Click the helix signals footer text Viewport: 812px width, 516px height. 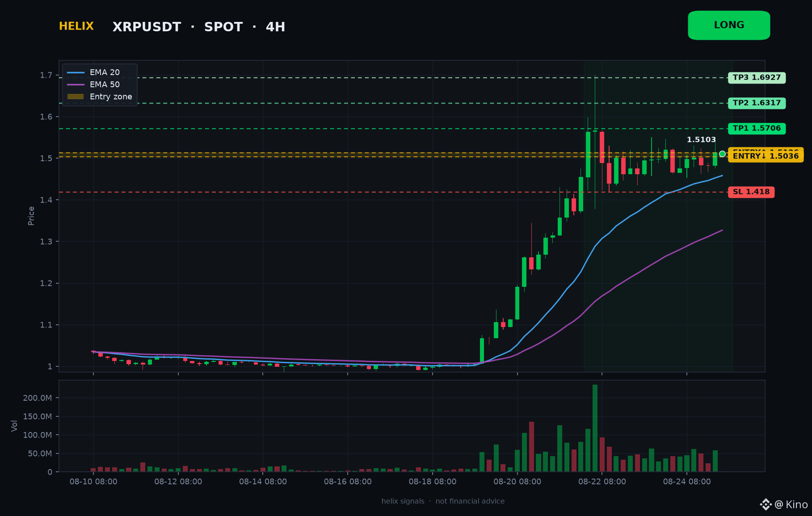[x=403, y=501]
